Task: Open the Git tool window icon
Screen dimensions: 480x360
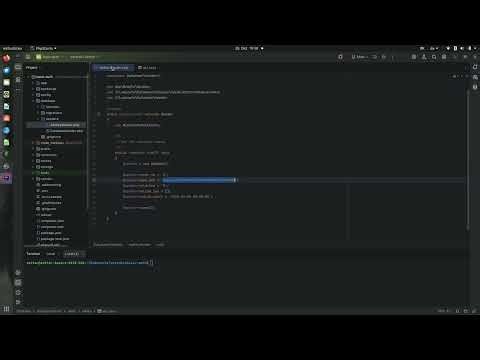Action: (18, 302)
